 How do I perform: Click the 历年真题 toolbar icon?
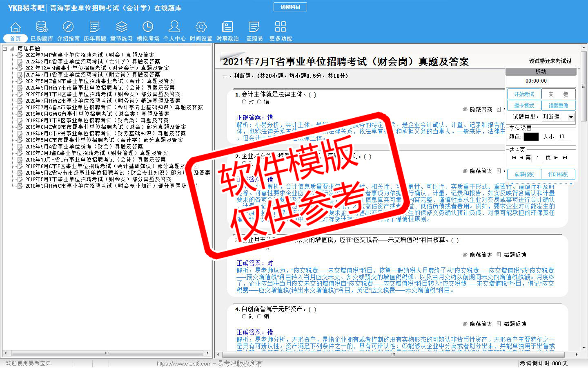[x=95, y=27]
